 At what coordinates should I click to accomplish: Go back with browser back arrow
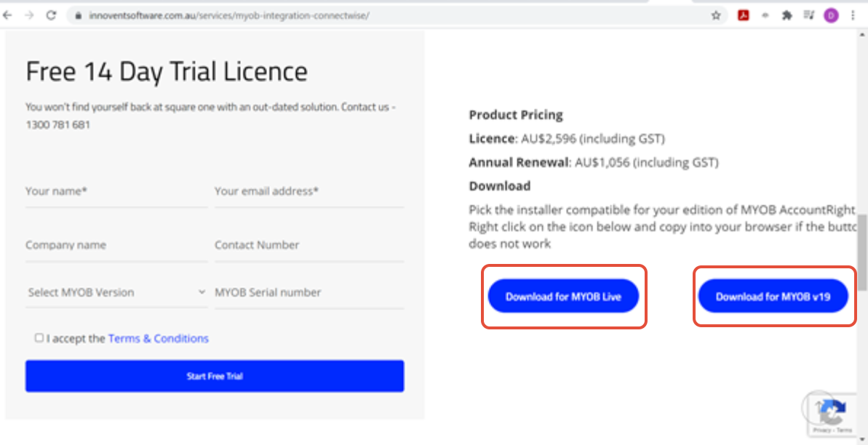click(x=7, y=15)
